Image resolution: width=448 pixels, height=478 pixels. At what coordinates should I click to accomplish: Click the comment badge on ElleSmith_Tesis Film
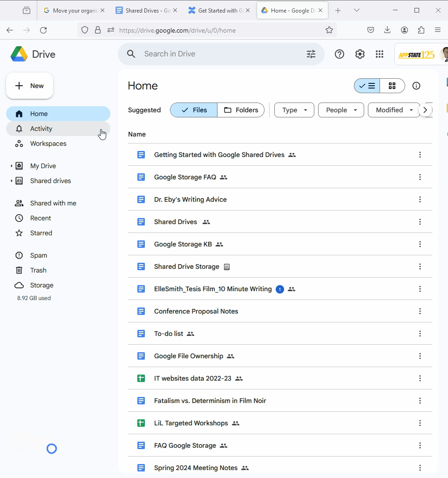280,289
